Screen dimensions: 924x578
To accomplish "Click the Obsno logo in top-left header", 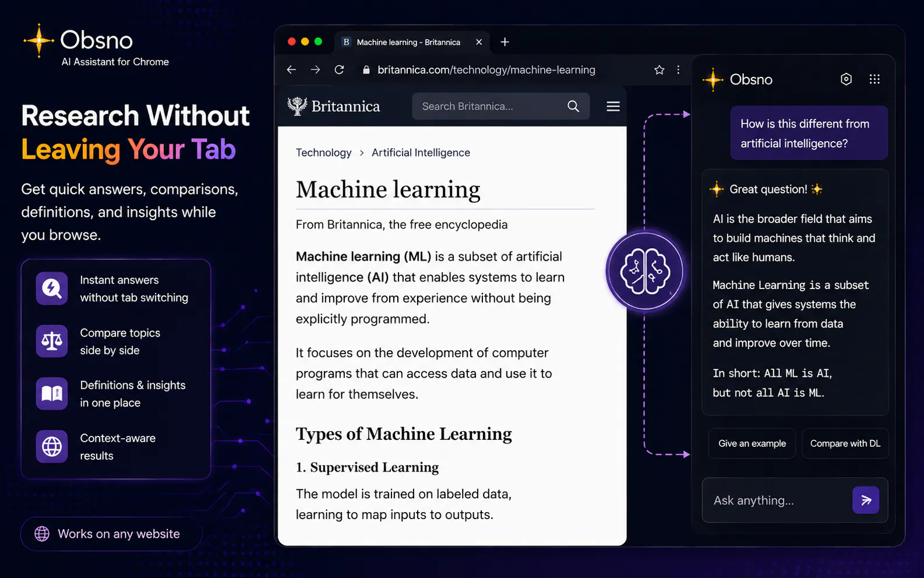I will coord(79,40).
